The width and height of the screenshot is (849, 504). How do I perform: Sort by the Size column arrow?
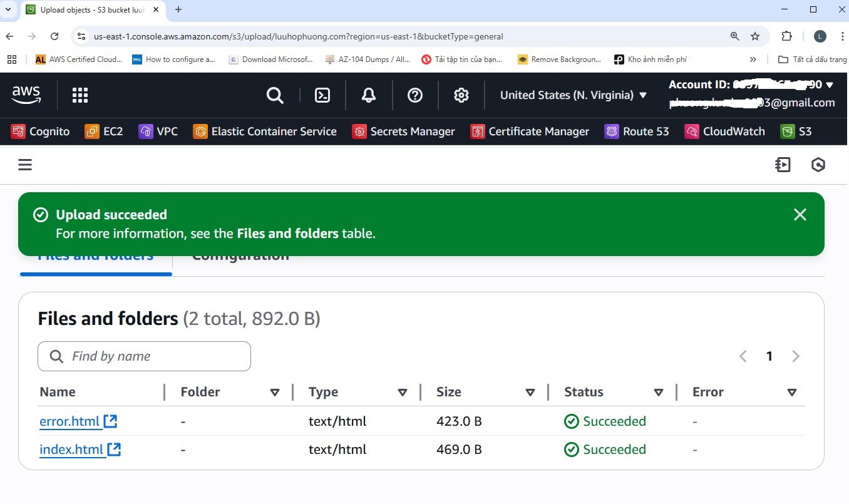(x=530, y=393)
